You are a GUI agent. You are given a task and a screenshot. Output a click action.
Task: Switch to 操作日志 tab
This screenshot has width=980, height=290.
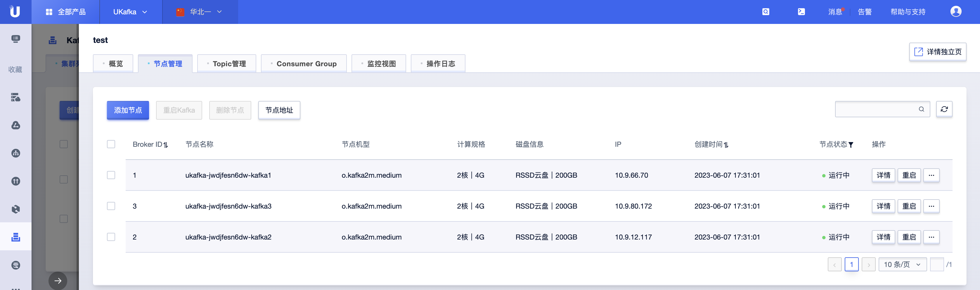click(438, 64)
